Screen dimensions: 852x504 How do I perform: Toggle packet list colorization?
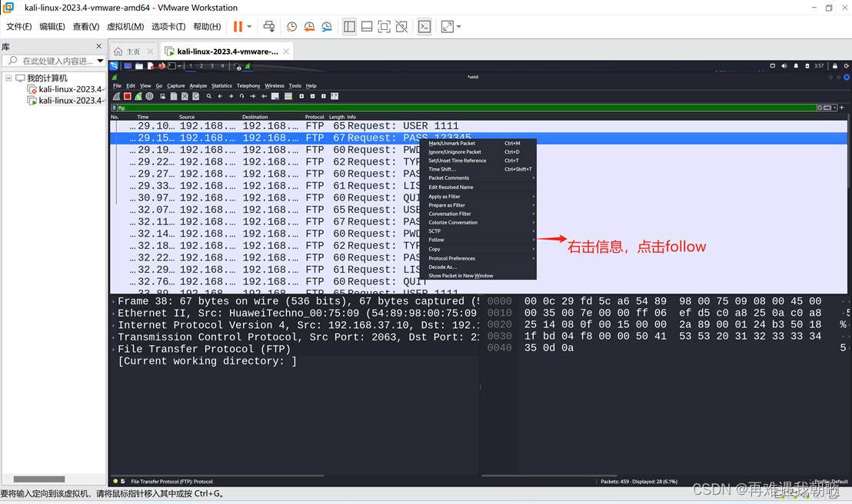288,96
